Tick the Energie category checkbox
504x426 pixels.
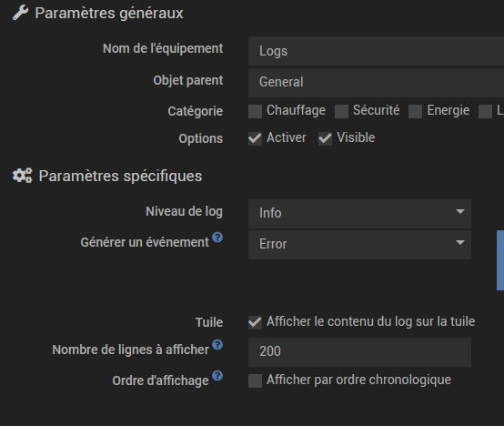[x=415, y=112]
